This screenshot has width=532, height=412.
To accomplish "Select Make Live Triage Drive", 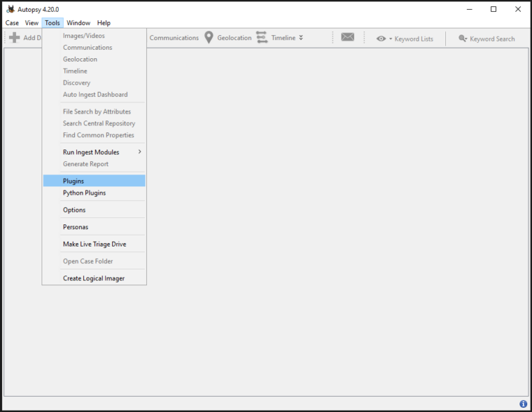I will [94, 244].
